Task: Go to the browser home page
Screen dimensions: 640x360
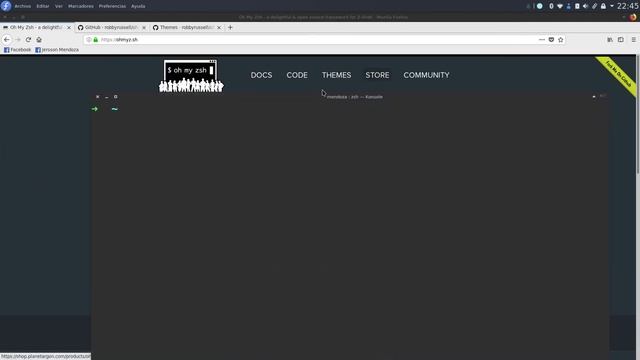Action: (x=39, y=40)
